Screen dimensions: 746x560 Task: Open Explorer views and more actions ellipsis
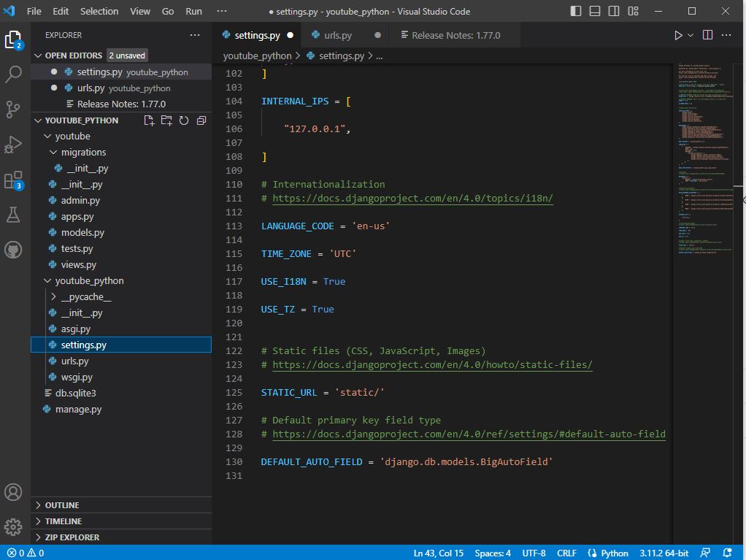[195, 35]
